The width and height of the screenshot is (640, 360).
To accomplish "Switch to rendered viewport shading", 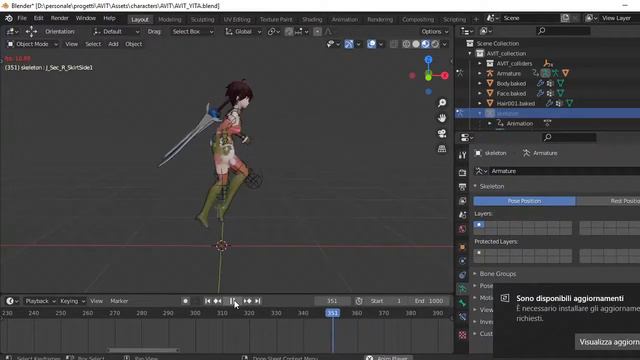I will (x=435, y=44).
